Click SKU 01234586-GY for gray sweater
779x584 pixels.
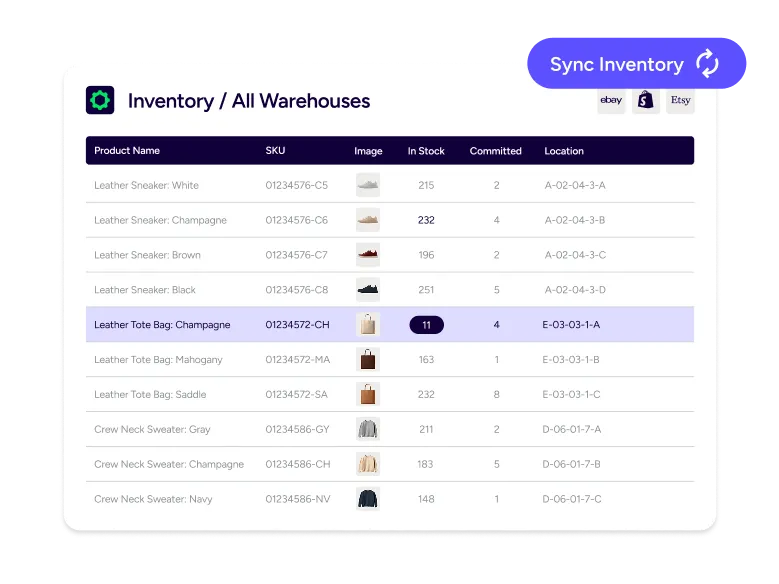297,430
